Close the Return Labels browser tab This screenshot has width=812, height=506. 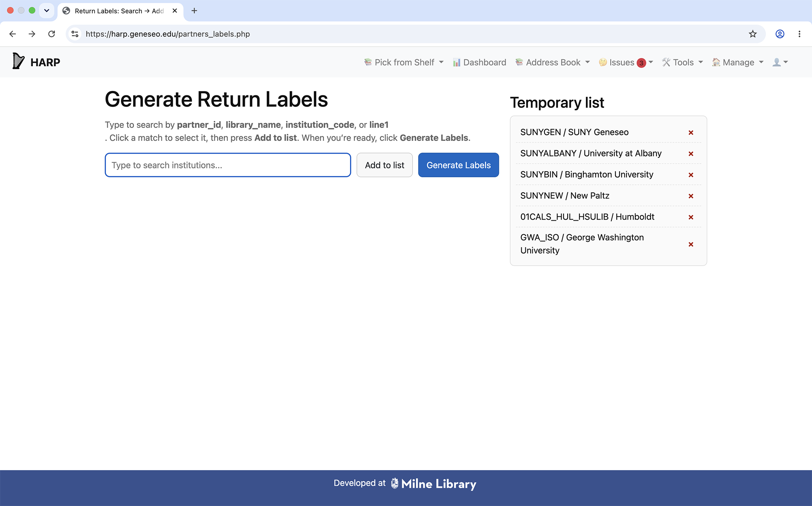click(x=175, y=11)
